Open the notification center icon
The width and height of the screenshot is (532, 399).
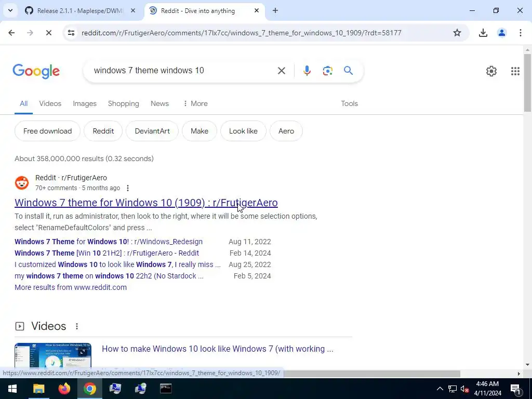516,389
